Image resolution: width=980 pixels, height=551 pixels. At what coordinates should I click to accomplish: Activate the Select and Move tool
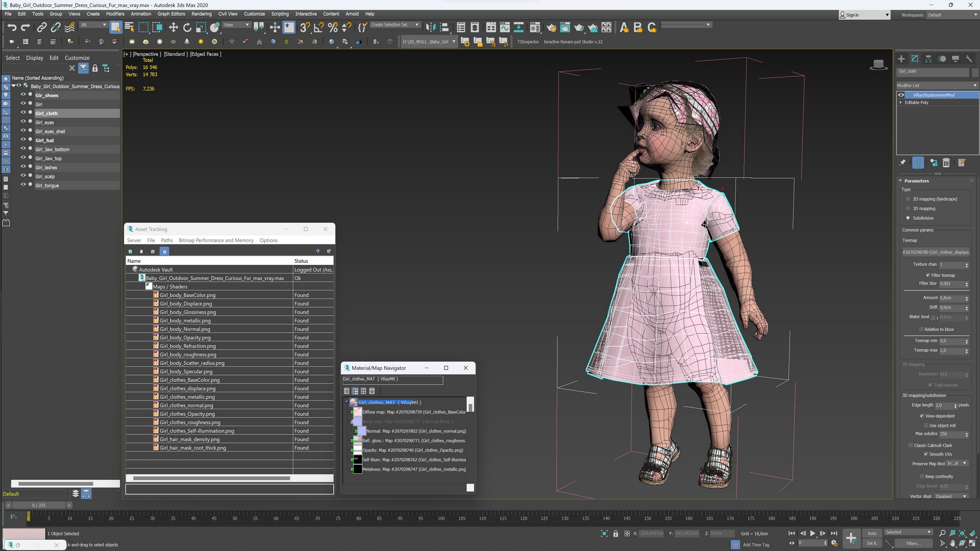173,27
